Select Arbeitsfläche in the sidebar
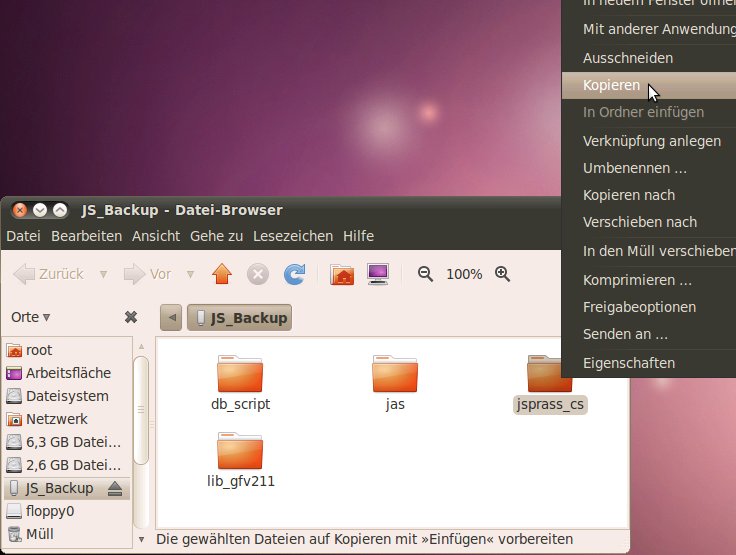Image resolution: width=736 pixels, height=555 pixels. click(67, 373)
